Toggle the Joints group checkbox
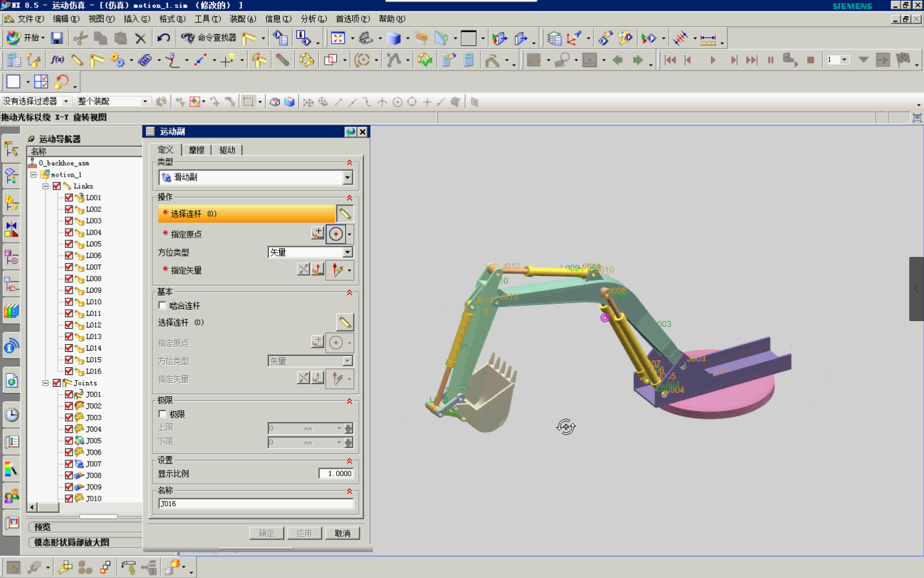The width and height of the screenshot is (924, 578). 57,383
